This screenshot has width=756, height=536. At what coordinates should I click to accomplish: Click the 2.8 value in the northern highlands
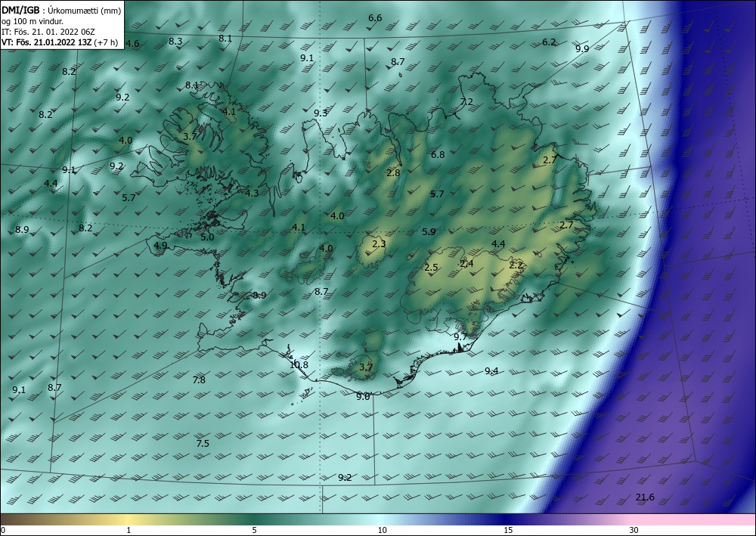click(x=393, y=172)
